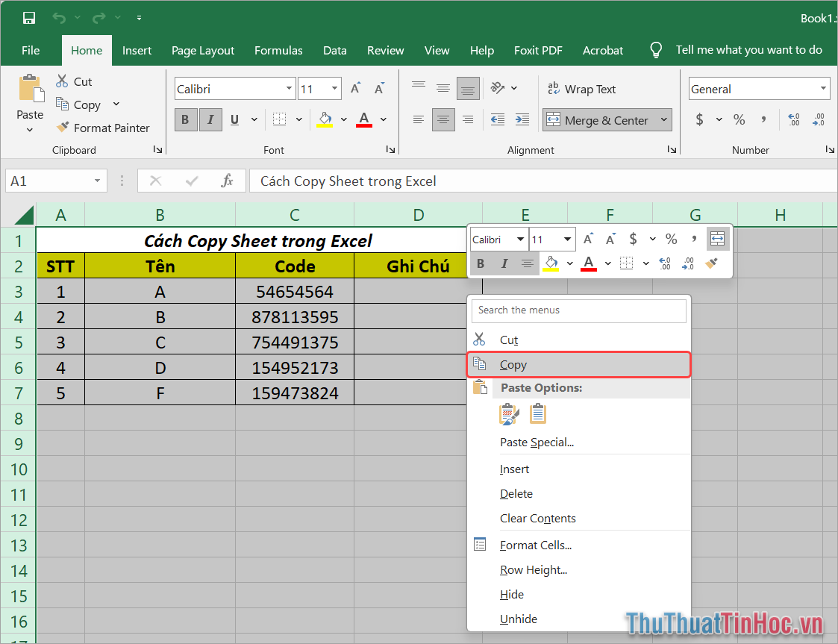This screenshot has width=838, height=644.
Task: Click the Undo arrow icon
Action: 59,18
